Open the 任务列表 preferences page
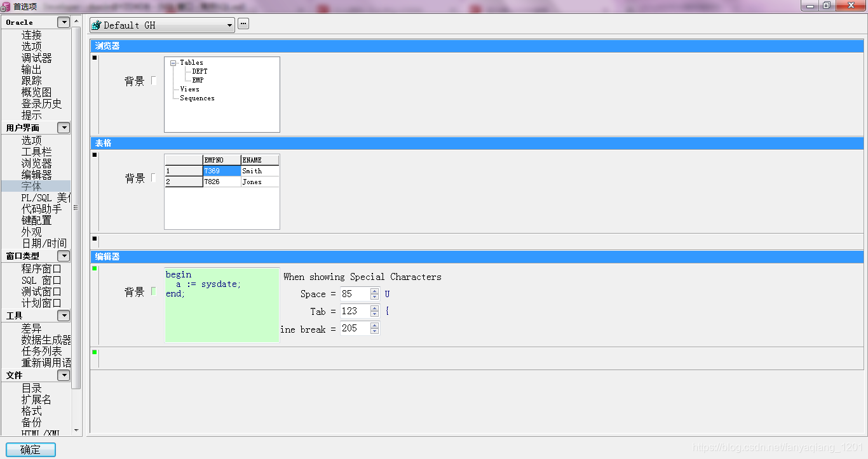The width and height of the screenshot is (868, 459). click(x=42, y=351)
